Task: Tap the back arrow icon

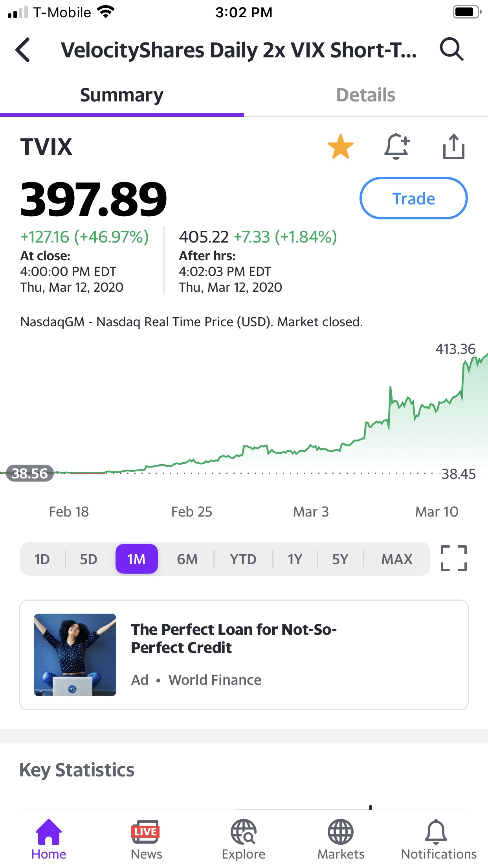Action: (x=23, y=50)
